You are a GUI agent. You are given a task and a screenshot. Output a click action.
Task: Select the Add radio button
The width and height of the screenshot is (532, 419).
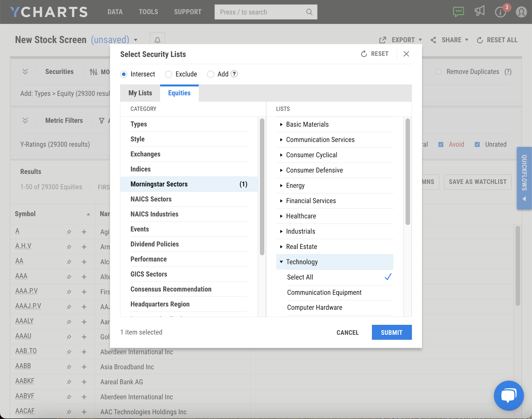(210, 74)
